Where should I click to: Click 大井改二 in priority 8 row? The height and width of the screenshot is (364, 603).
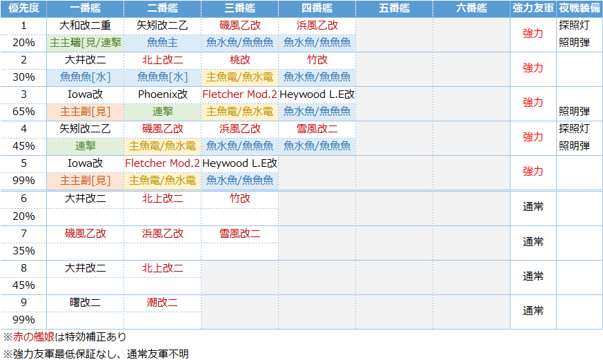pos(85,268)
